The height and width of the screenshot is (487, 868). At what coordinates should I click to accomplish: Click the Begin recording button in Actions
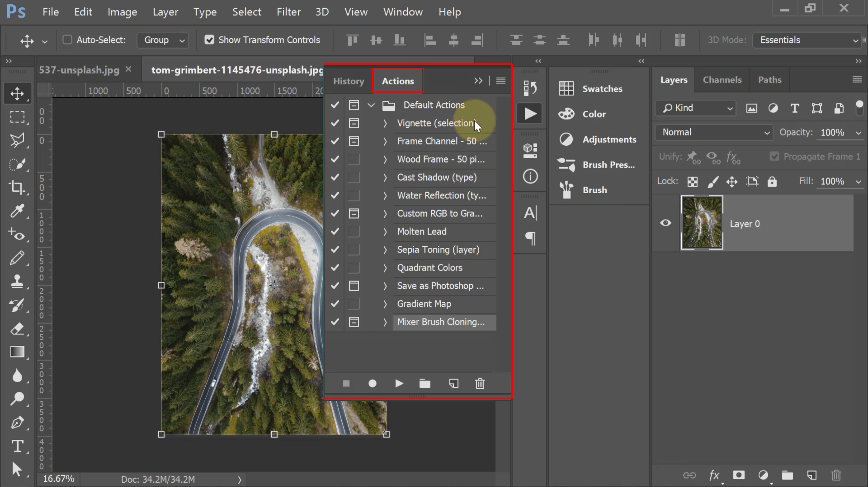coord(372,383)
